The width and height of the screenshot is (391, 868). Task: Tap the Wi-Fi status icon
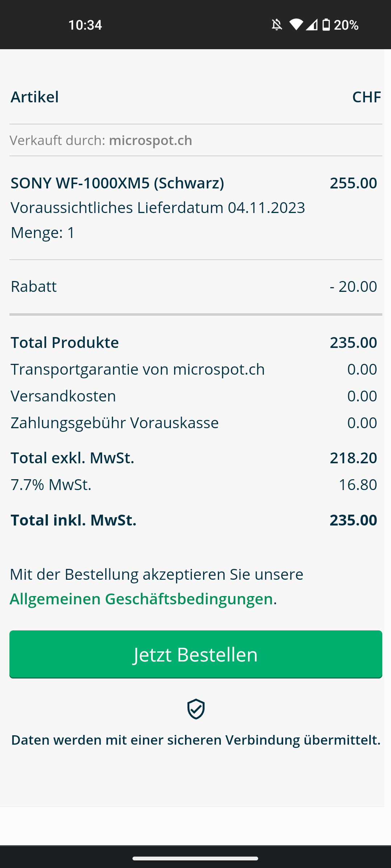point(296,25)
